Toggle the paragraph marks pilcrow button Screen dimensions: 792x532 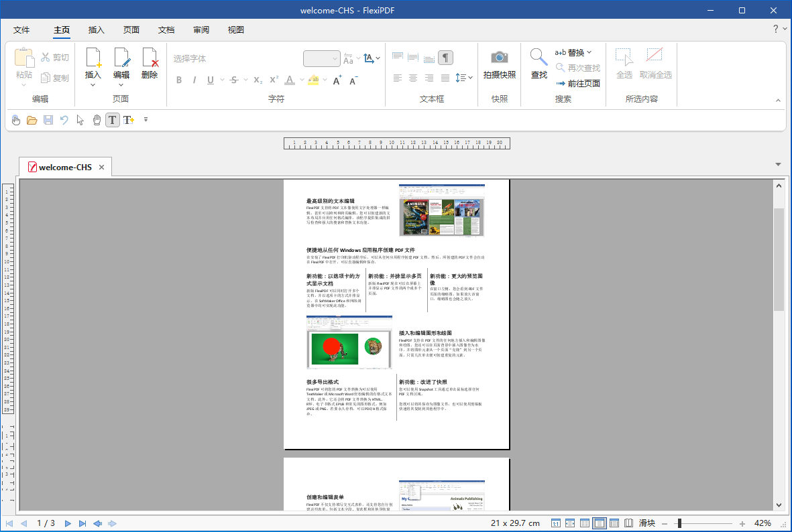pos(445,58)
